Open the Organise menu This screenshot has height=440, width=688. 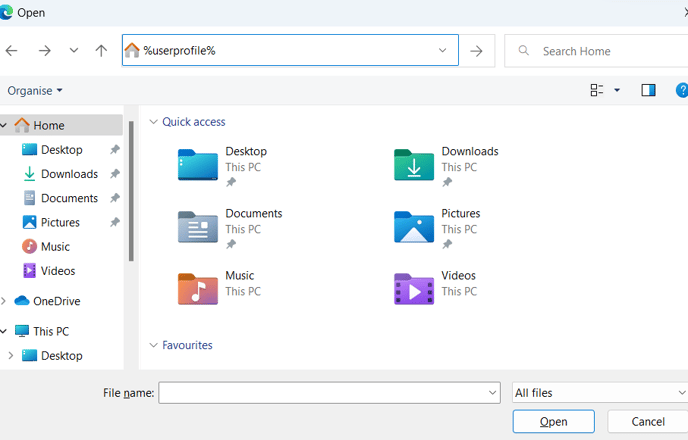point(35,90)
